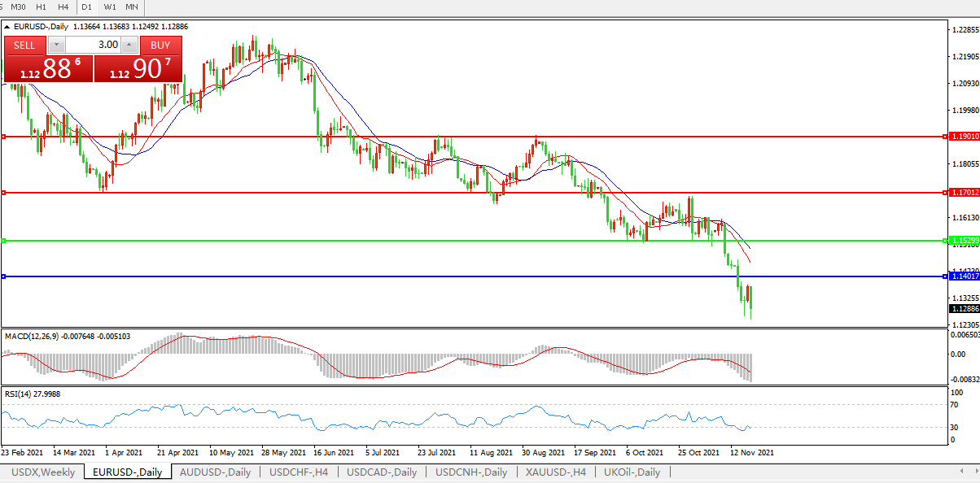
Task: Go to the UKOil-,Daily tab
Action: [632, 472]
